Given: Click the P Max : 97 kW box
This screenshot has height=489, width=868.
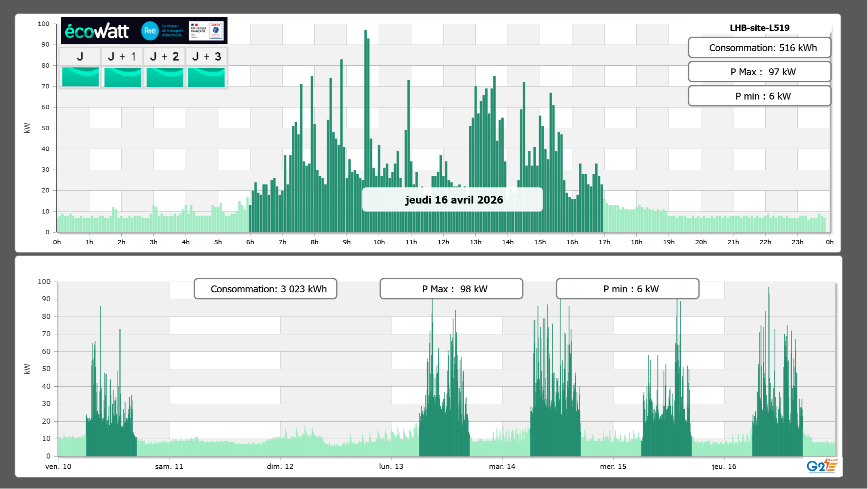Looking at the screenshot, I should click(x=759, y=72).
